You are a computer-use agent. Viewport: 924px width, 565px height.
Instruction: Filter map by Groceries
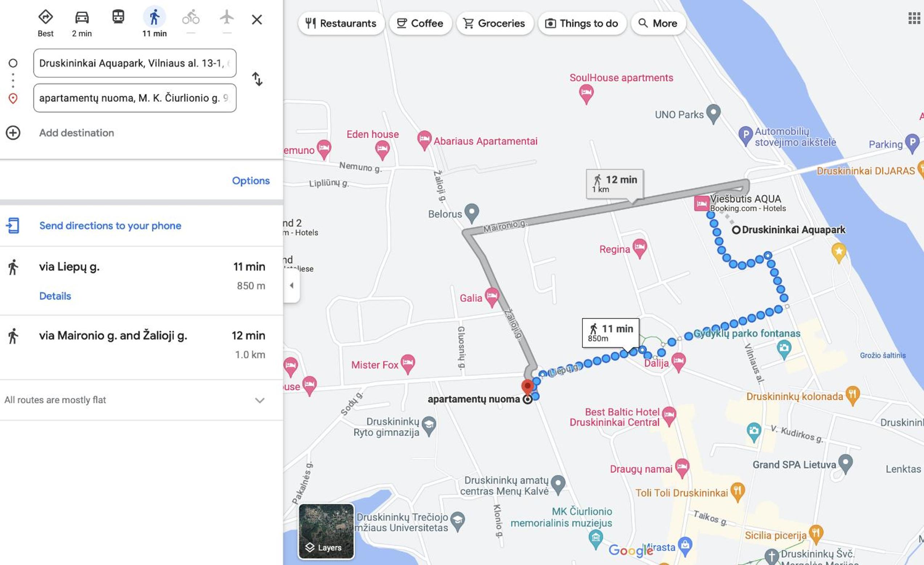tap(494, 23)
